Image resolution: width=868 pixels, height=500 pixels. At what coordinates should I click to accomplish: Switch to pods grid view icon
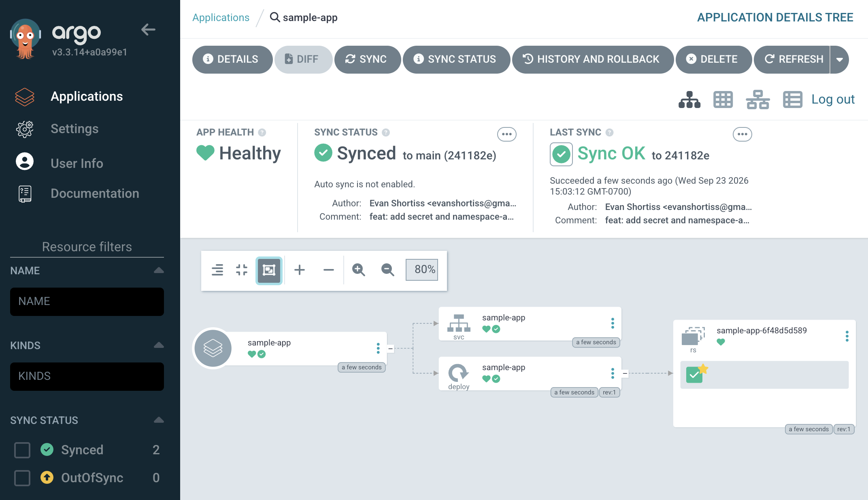pyautogui.click(x=723, y=100)
